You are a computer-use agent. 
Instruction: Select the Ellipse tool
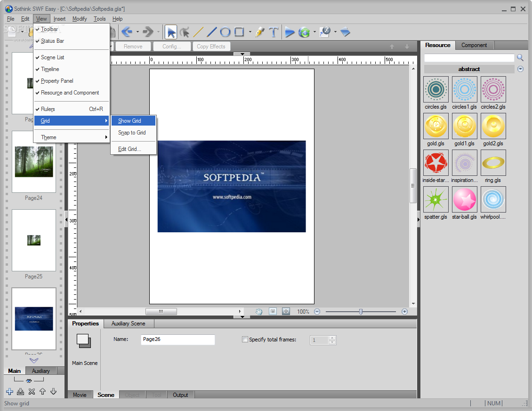coord(225,32)
